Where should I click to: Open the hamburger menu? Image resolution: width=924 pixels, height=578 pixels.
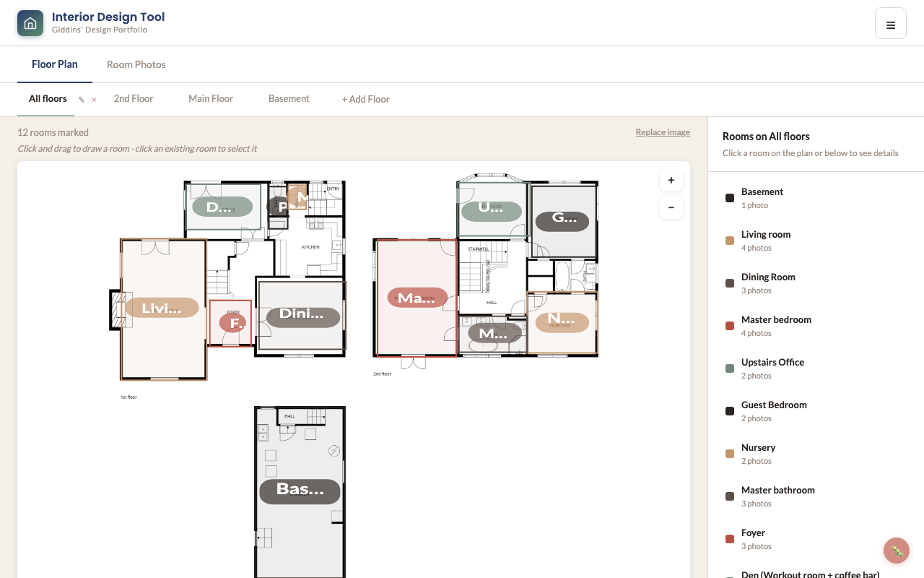click(891, 24)
